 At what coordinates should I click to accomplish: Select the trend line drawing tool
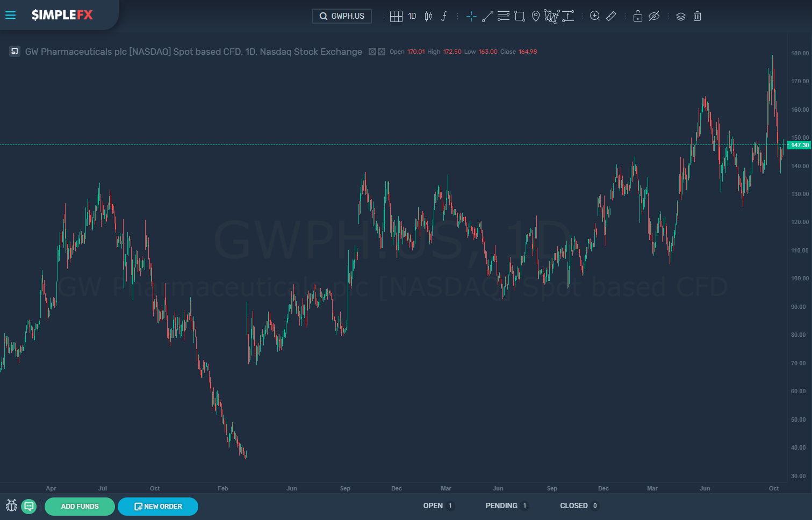pyautogui.click(x=487, y=16)
